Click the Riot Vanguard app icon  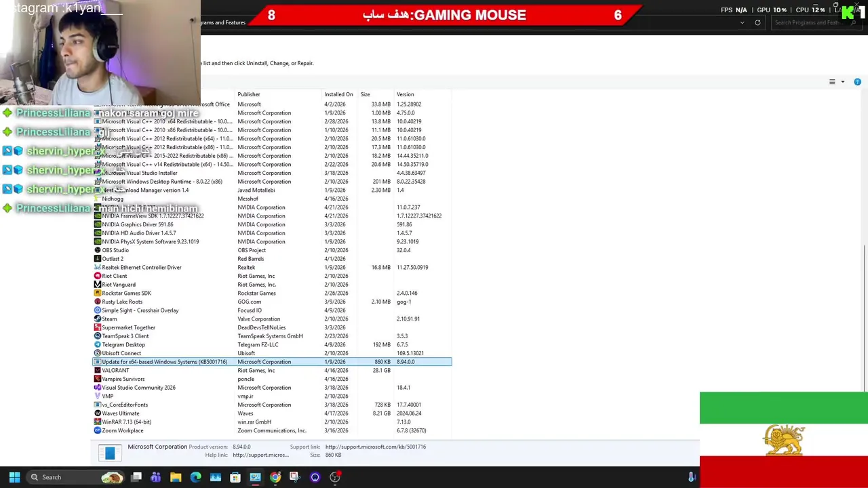tap(98, 285)
